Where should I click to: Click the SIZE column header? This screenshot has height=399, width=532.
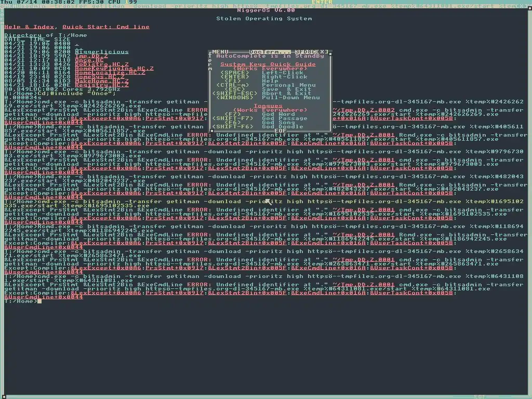pyautogui.click(x=62, y=39)
